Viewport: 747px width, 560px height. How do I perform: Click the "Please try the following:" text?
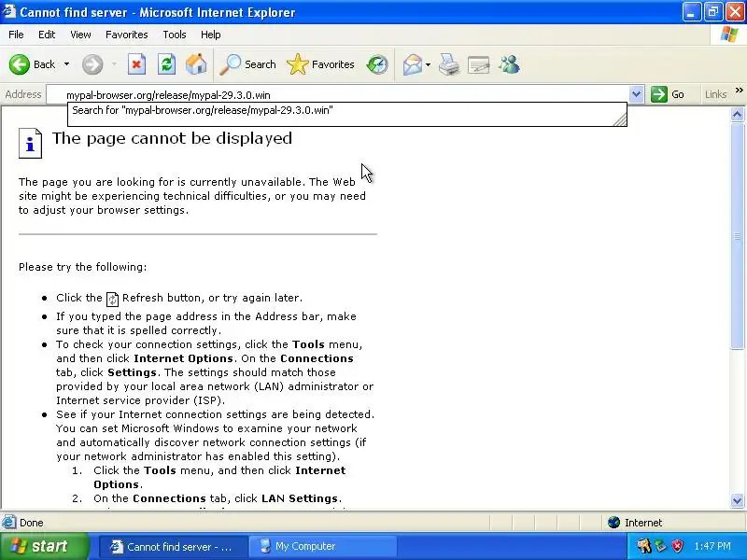coord(83,267)
